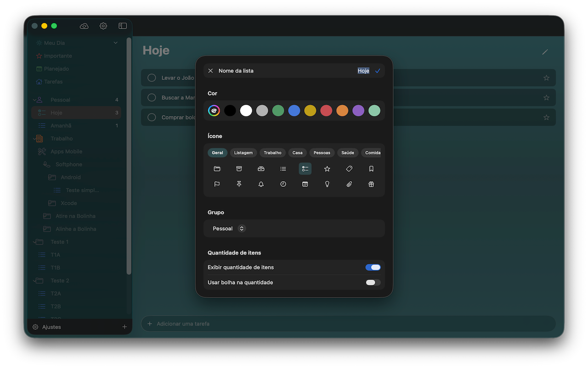Choose the bulleted list icon
Image resolution: width=588 pixels, height=368 pixels.
click(283, 169)
